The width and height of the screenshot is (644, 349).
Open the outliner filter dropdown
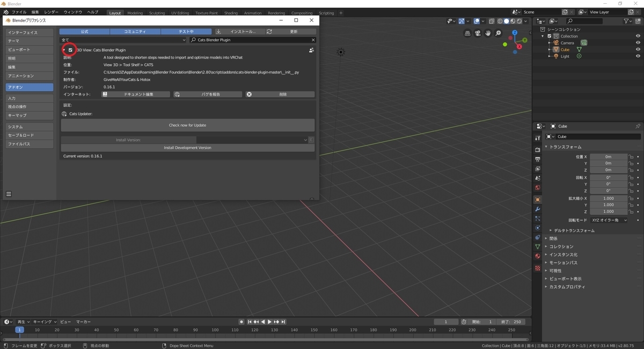tap(628, 21)
